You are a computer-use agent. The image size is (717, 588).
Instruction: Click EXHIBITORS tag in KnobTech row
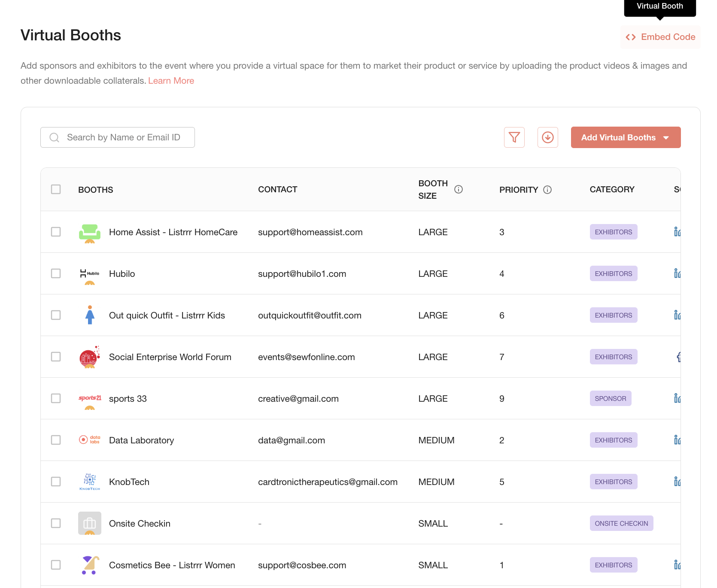pyautogui.click(x=614, y=482)
